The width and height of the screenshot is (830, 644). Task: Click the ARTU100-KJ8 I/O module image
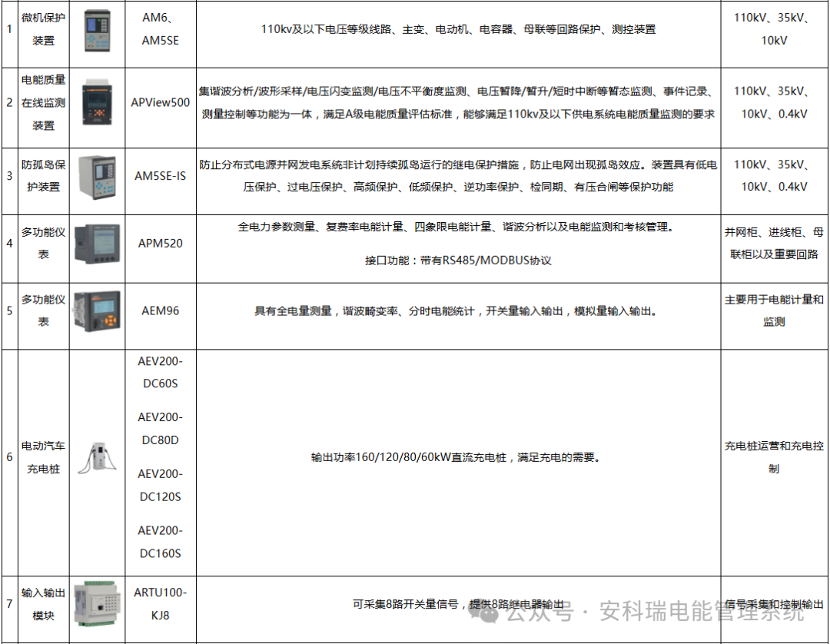[98, 604]
